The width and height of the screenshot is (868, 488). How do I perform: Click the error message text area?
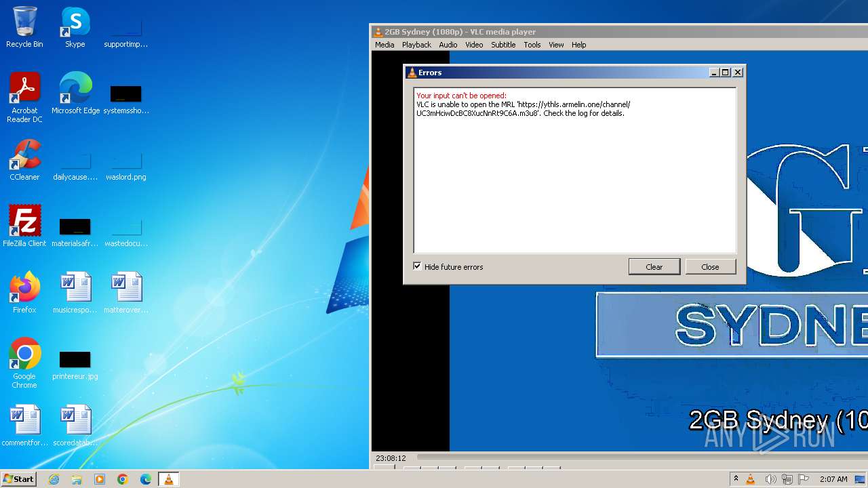[x=575, y=170]
